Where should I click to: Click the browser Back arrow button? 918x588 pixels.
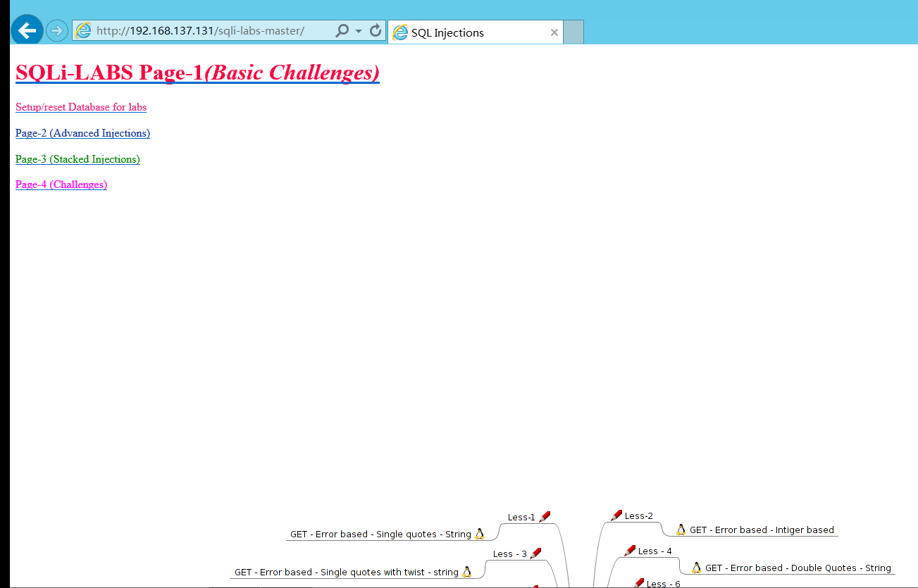(27, 30)
